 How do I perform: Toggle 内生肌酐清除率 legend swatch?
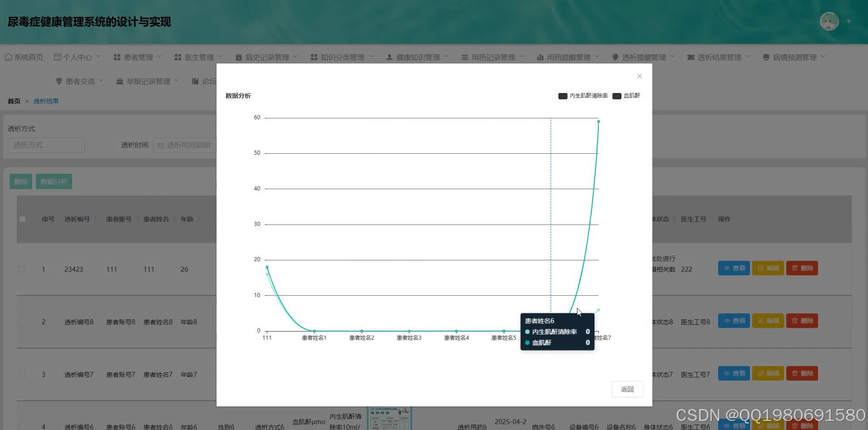(562, 96)
